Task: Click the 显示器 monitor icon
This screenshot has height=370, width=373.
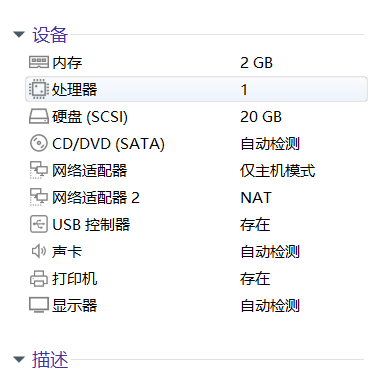Action: click(x=39, y=305)
